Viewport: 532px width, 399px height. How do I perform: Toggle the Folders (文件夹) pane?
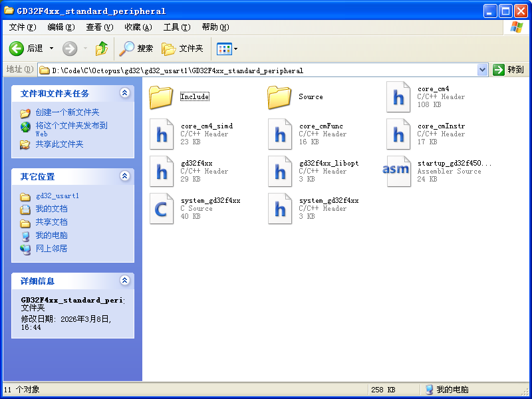(183, 49)
